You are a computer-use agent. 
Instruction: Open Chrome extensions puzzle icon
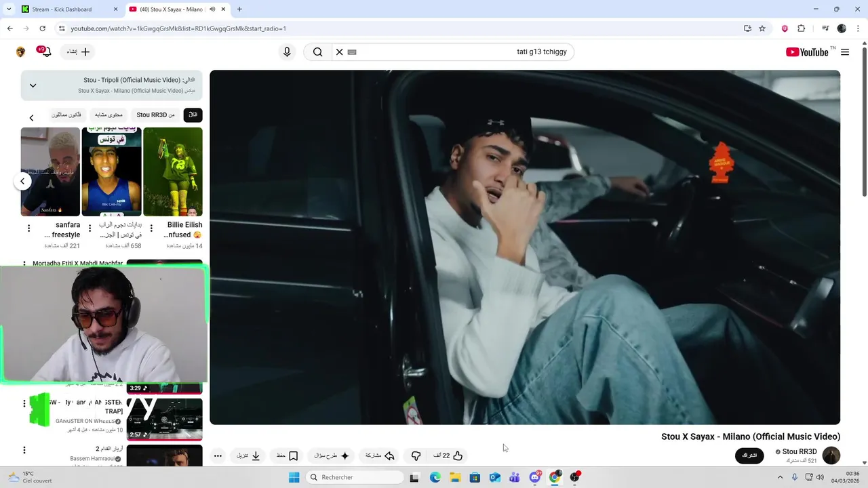801,28
